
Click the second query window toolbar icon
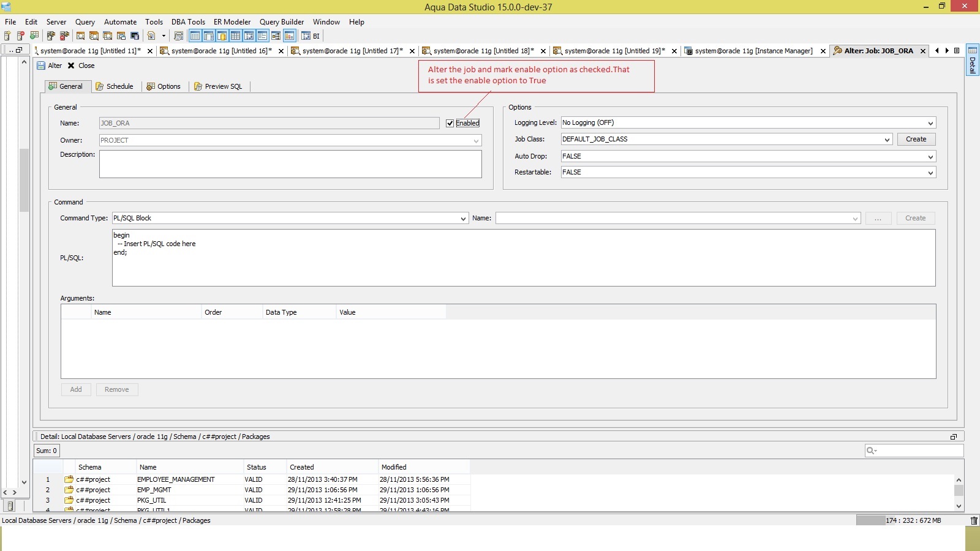pos(94,36)
